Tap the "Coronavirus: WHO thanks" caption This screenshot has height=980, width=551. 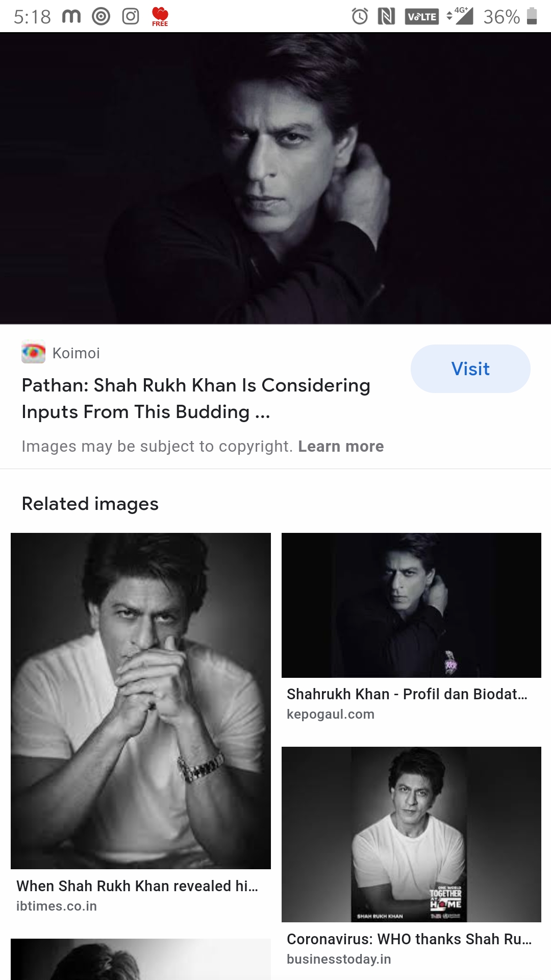409,939
